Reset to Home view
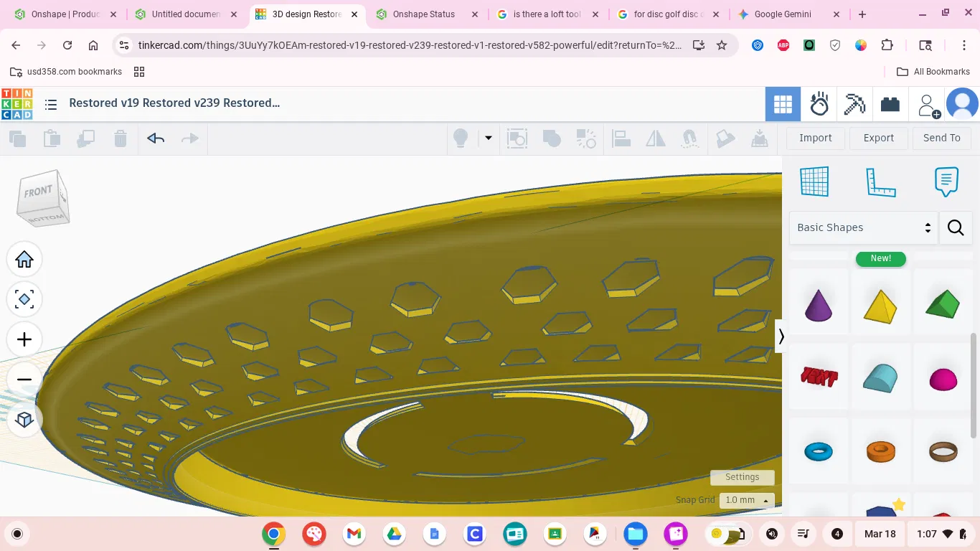This screenshot has width=980, height=551. point(24,260)
